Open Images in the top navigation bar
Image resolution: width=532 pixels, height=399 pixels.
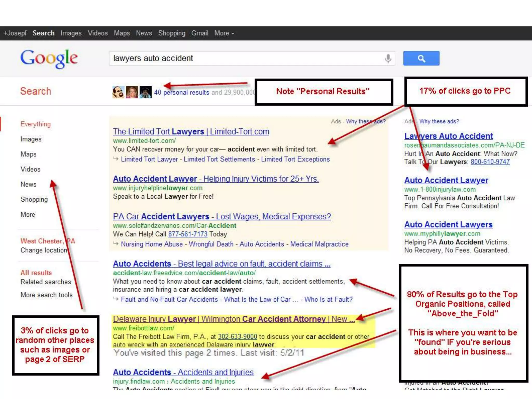pos(71,33)
